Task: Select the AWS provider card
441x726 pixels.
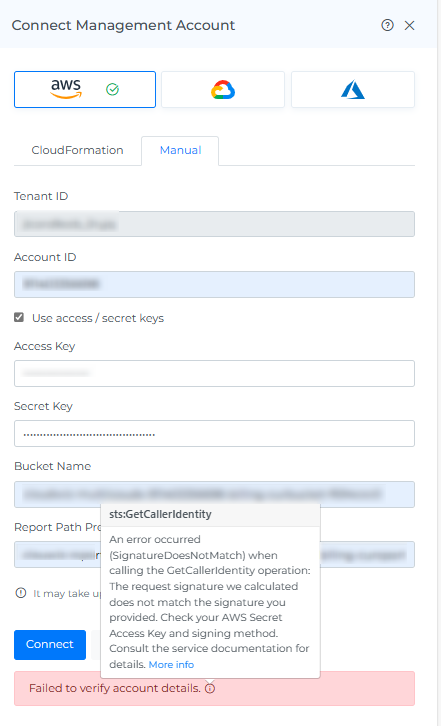Action: (x=85, y=89)
